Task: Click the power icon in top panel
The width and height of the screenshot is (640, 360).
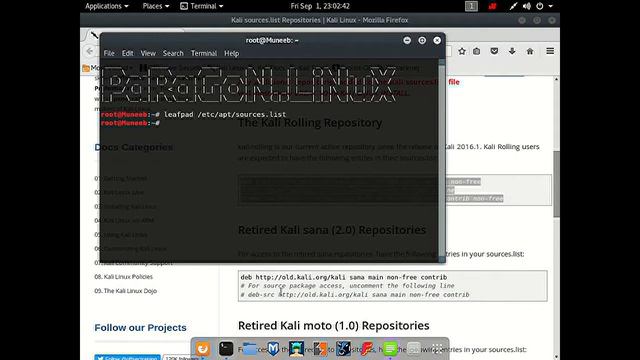Action: (540, 6)
